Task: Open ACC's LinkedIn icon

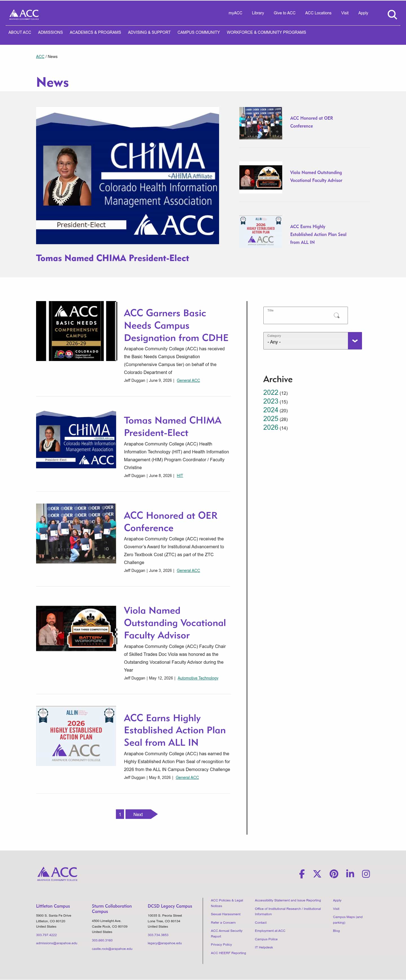Action: point(350,874)
